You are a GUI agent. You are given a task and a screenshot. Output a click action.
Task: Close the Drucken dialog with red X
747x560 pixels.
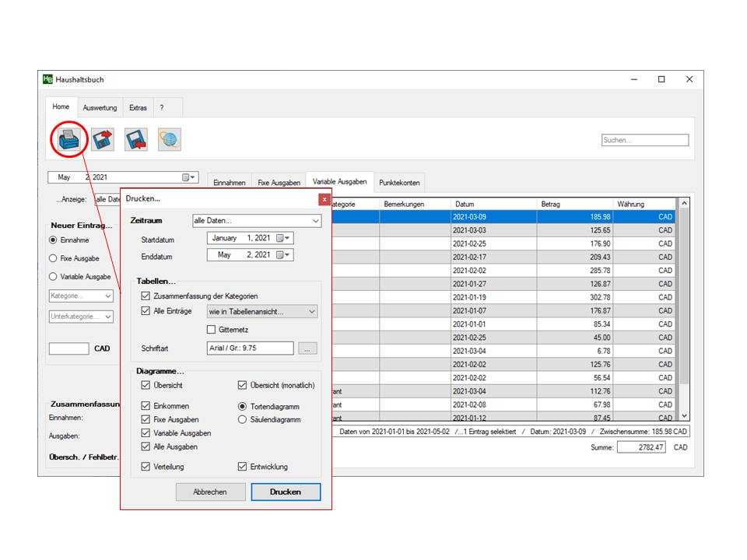point(324,199)
